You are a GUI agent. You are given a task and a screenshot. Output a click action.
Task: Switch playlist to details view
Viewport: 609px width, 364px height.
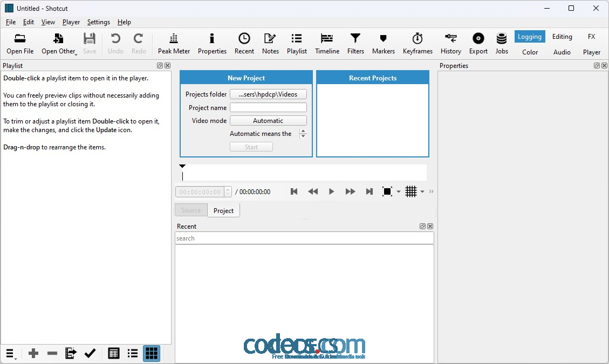coord(113,353)
